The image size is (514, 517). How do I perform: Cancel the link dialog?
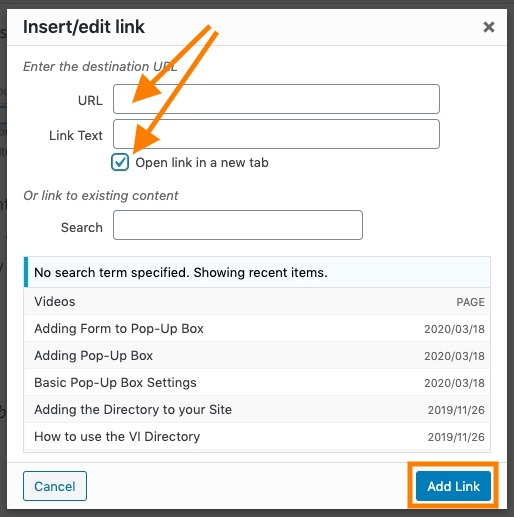[55, 486]
